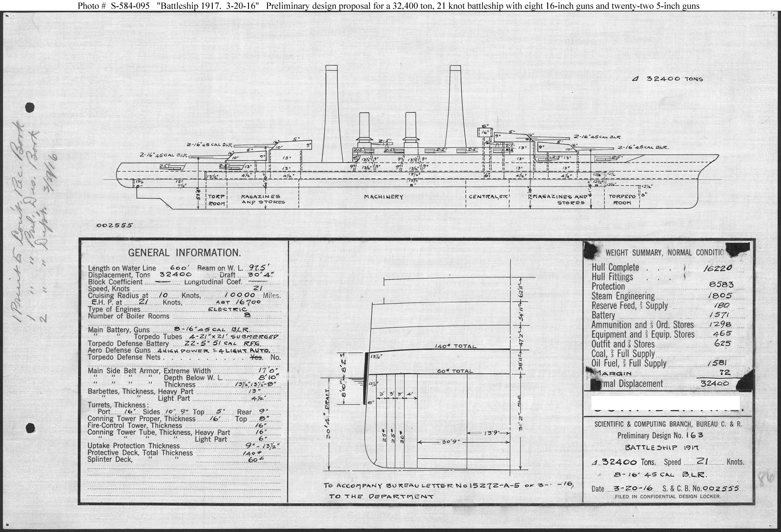
Task: Click the lower-left black punch hole
Action: tap(29, 429)
